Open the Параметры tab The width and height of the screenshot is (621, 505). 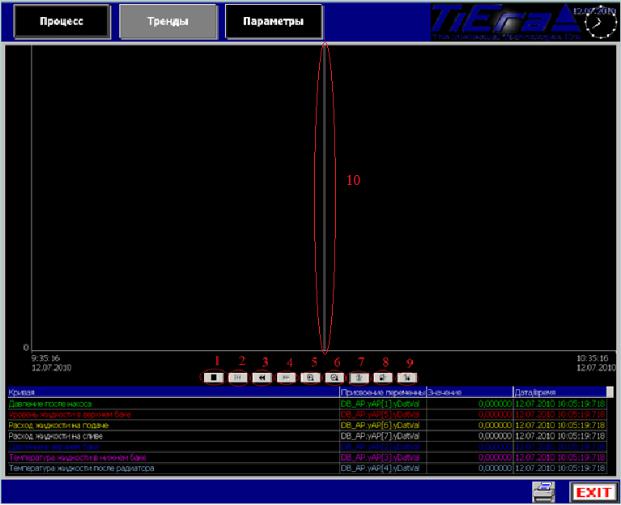click(x=273, y=21)
